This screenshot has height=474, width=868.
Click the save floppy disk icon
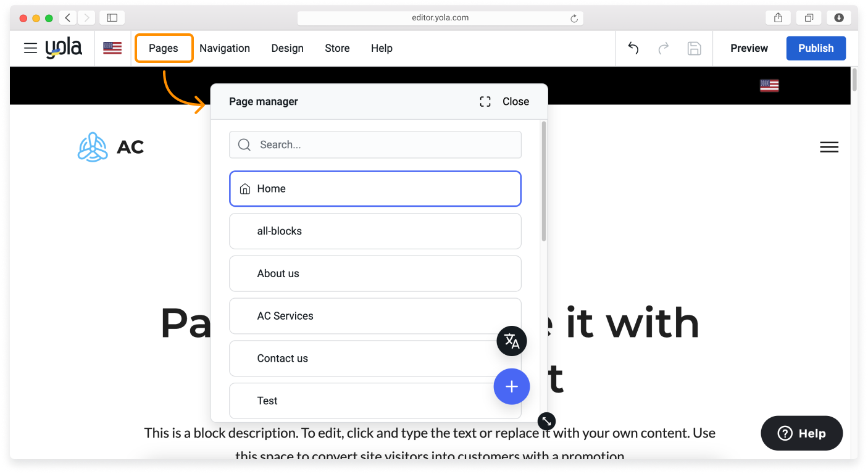point(695,48)
